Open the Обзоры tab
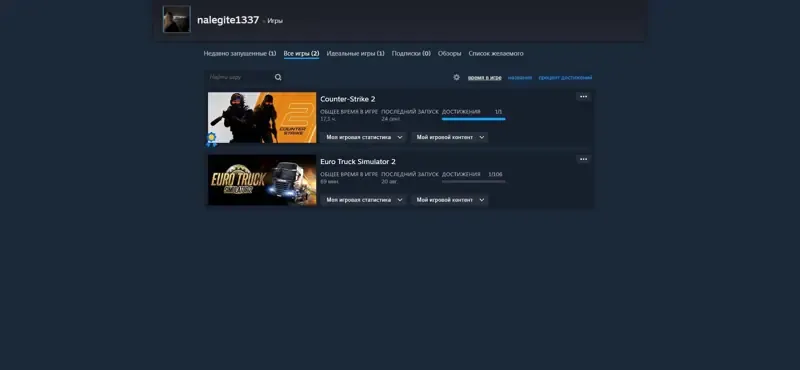 click(x=449, y=54)
